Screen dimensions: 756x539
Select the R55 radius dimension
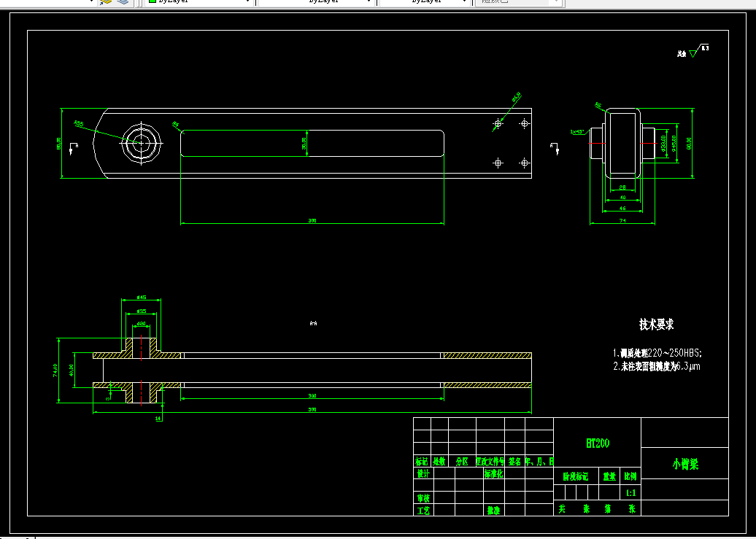tap(79, 124)
